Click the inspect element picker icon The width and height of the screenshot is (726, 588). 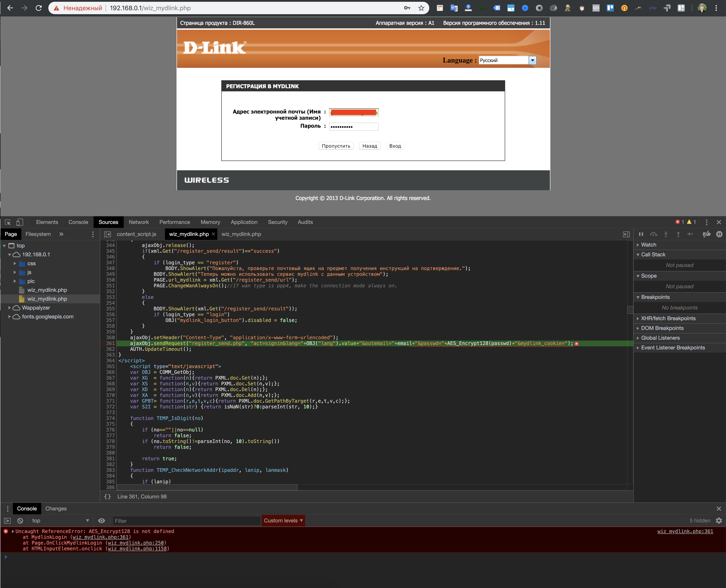pos(8,222)
